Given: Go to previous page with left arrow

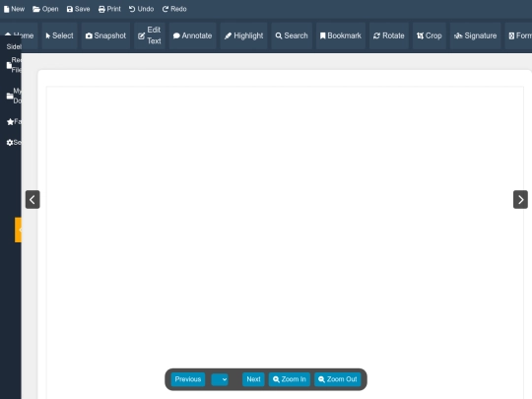Looking at the screenshot, I should [33, 199].
